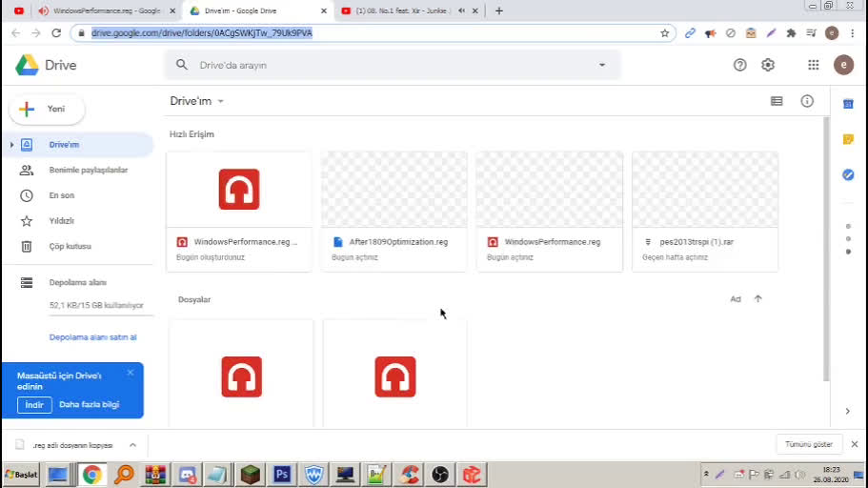
Task: Open Google Tasks side panel icon
Action: (x=848, y=174)
